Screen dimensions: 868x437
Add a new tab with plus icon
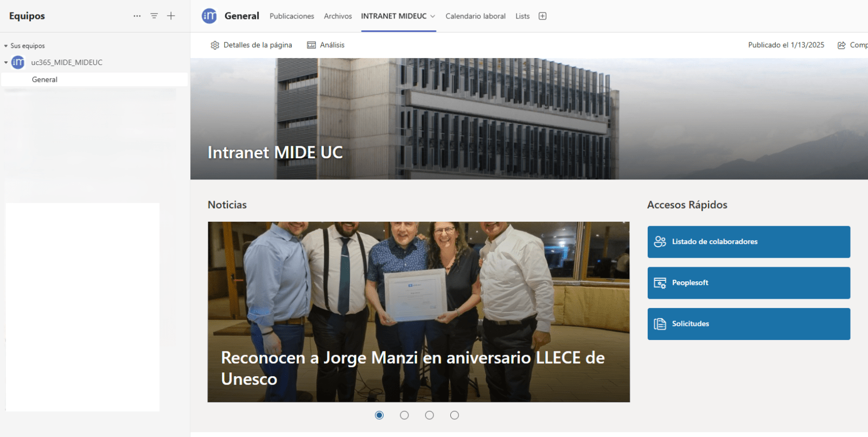click(x=542, y=16)
